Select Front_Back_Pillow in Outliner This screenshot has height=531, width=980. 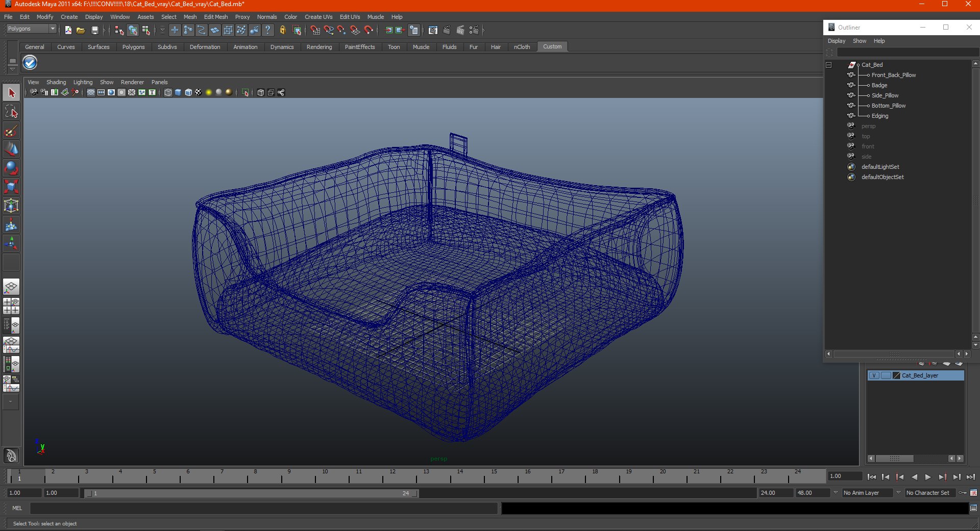(893, 75)
